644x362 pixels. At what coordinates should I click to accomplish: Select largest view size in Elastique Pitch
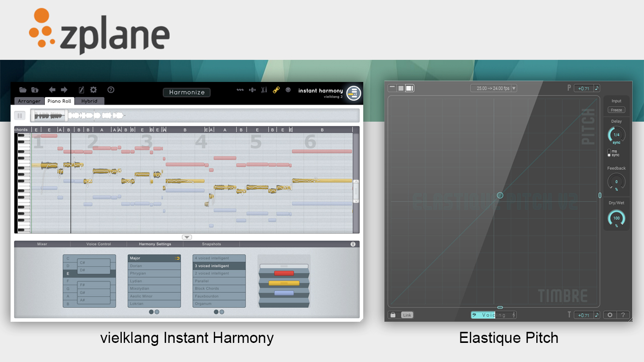click(410, 88)
